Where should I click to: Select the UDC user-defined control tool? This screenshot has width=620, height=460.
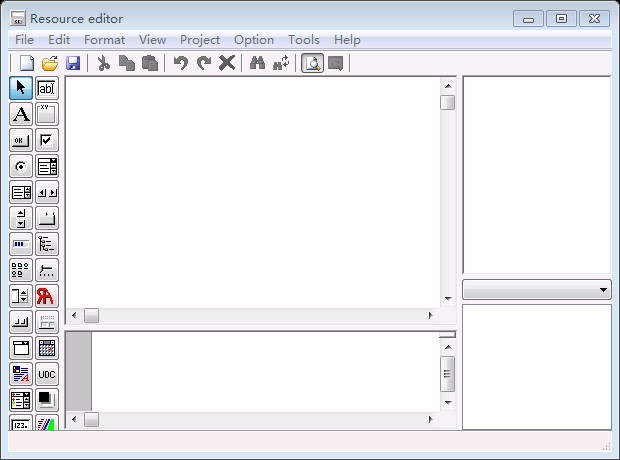click(x=47, y=374)
